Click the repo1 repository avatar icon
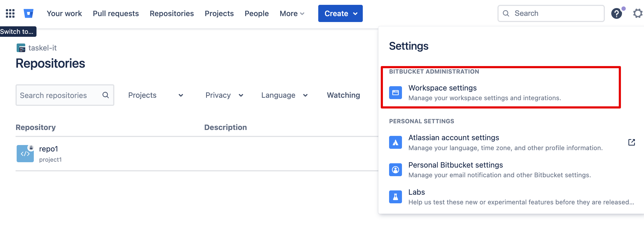 click(x=25, y=154)
